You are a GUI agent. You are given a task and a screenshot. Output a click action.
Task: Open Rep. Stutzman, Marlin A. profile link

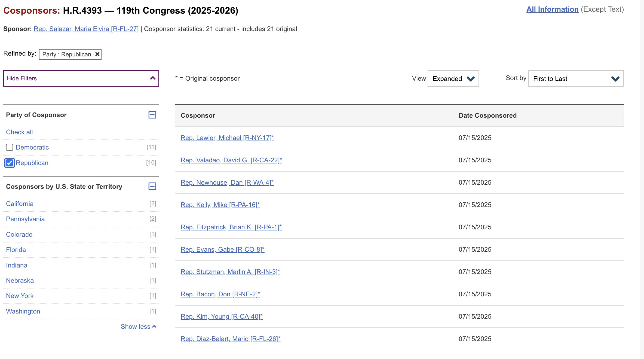click(230, 272)
